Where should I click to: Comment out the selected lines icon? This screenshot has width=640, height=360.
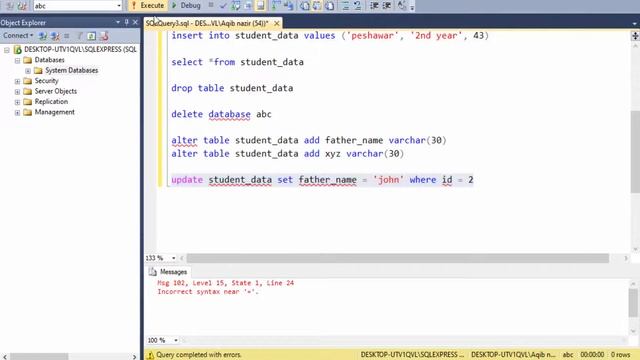click(x=345, y=6)
